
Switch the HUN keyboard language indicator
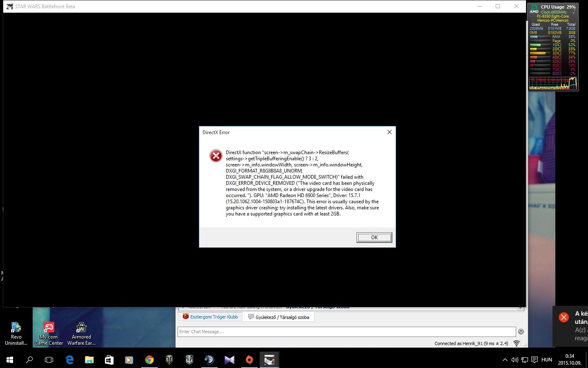[x=546, y=360]
